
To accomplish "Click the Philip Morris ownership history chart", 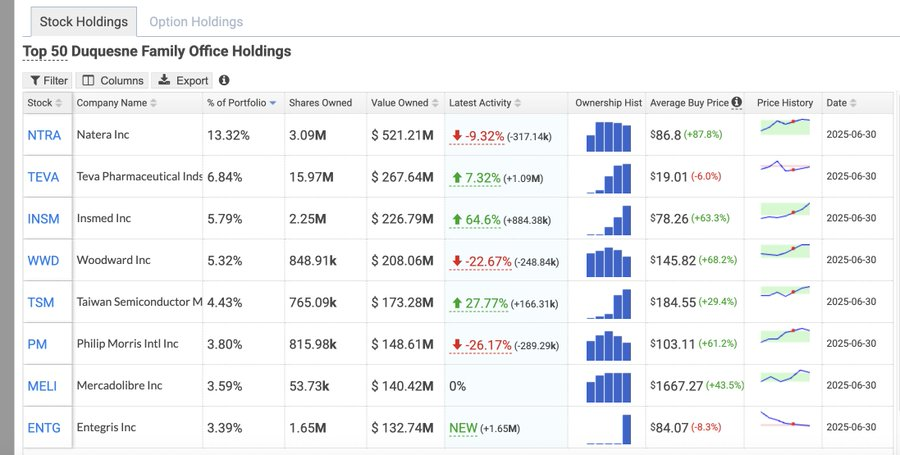I will click(x=608, y=345).
